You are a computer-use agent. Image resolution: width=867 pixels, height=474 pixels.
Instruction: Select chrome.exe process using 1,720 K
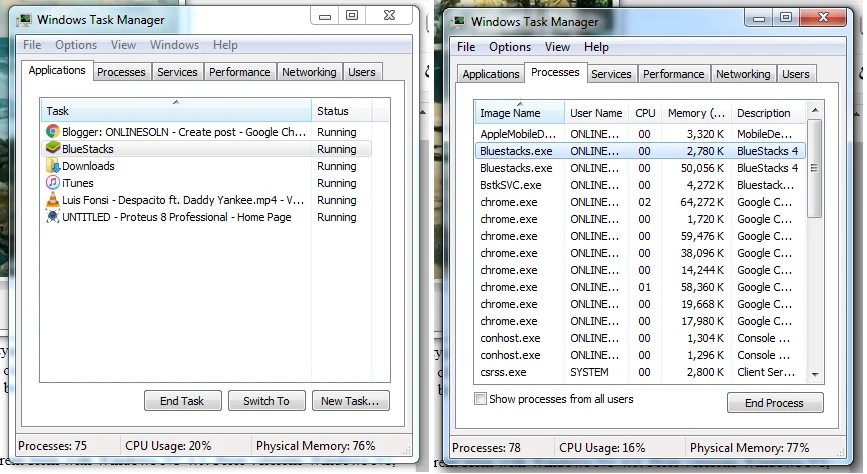click(640, 219)
